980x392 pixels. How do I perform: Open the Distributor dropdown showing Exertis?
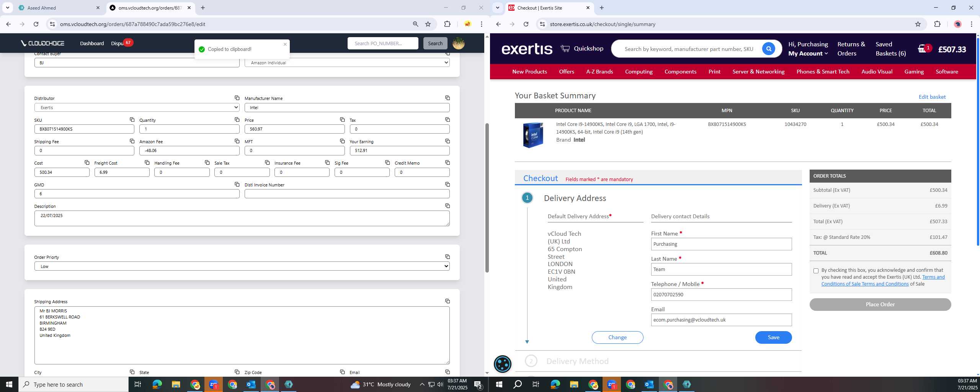click(137, 108)
